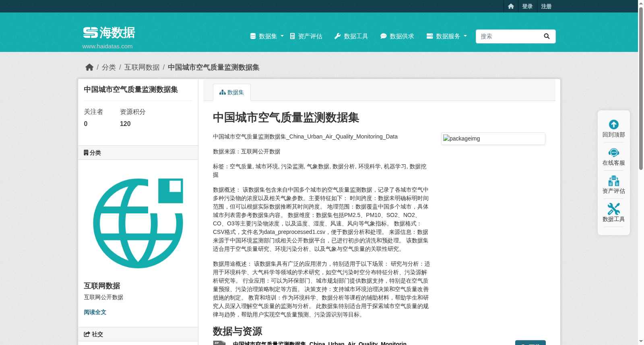The image size is (644, 345).
Task: Expand the 数据集 dropdown menu
Action: [267, 36]
